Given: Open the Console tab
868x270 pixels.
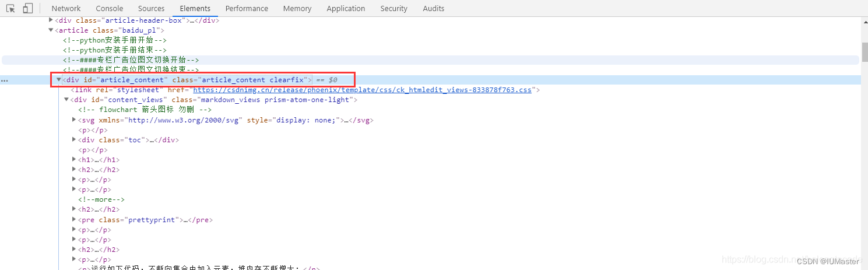Looking at the screenshot, I should click(x=110, y=8).
